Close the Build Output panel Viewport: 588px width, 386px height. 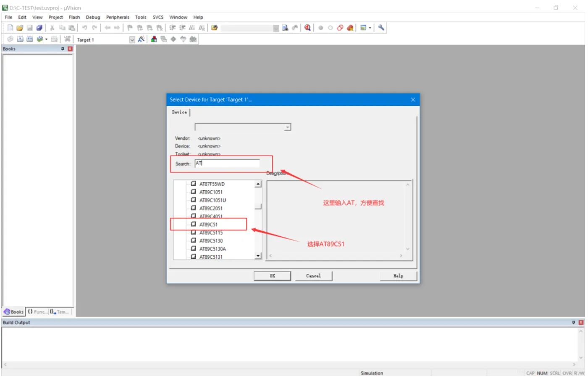point(581,322)
